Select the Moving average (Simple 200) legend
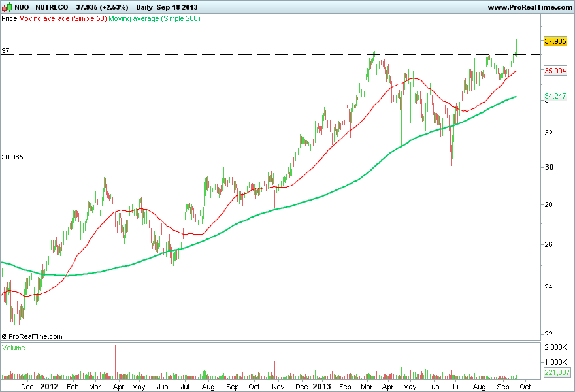Screen dimensions: 575x392 pos(154,18)
